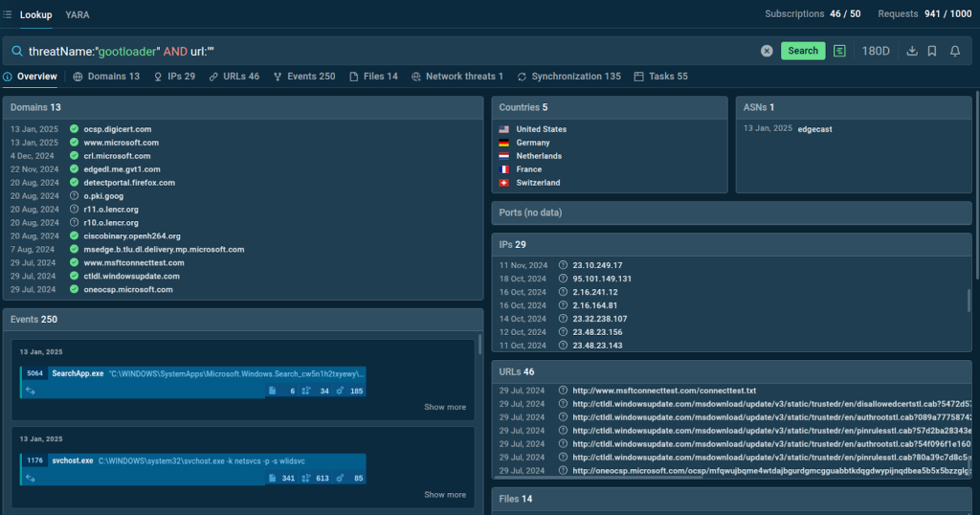Click the unknown status icon next to o.pki.goog
Image resolution: width=980 pixels, height=515 pixels.
pyautogui.click(x=74, y=196)
